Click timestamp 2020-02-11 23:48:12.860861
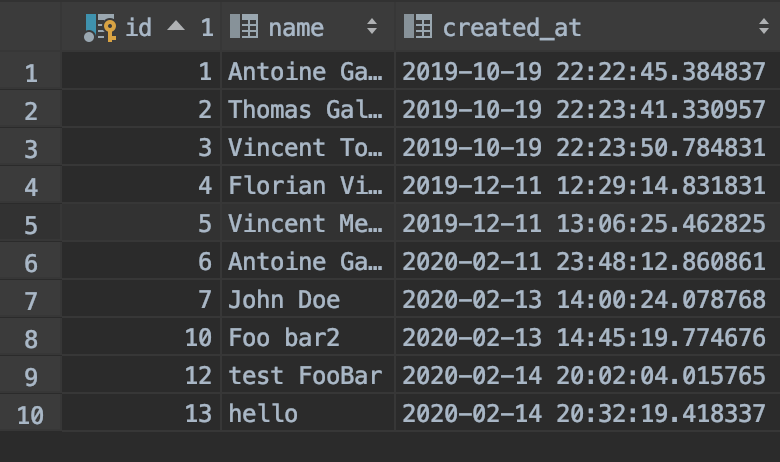 coord(584,262)
